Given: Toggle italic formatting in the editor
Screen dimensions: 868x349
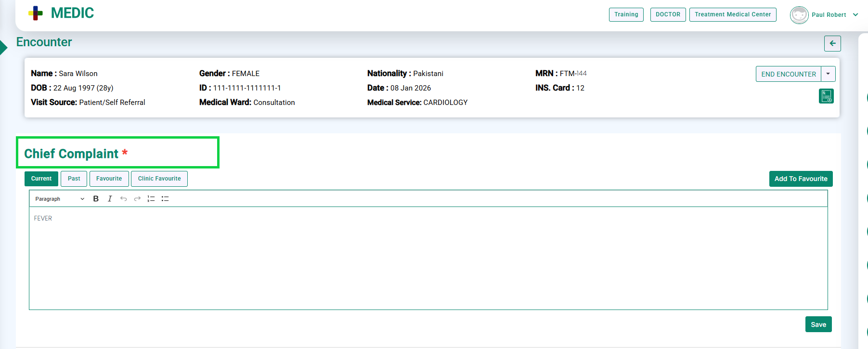Looking at the screenshot, I should coord(110,199).
